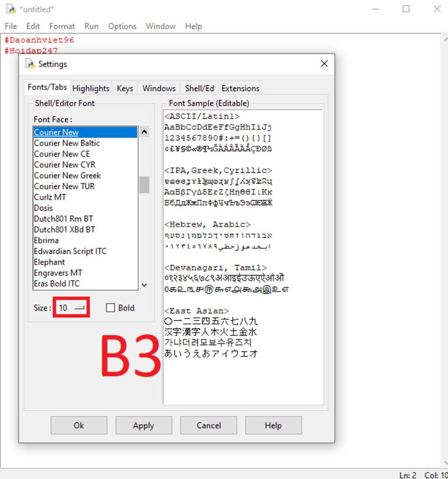Screen dimensions: 448x479
Task: Open the Extensions tab
Action: pos(240,88)
